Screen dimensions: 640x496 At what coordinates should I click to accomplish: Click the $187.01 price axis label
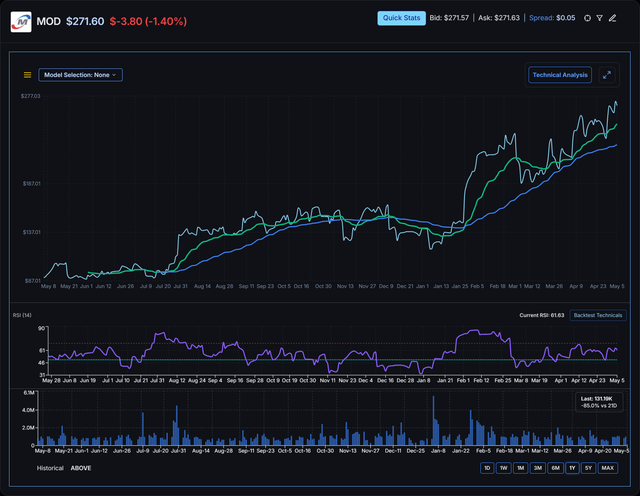(31, 184)
